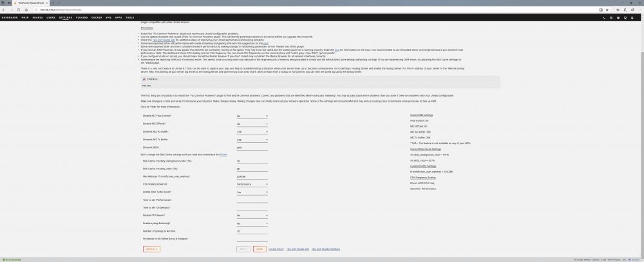Screen dimensions: 644x262
Task: Open a new browser tab with plus icon
Action: pos(53,3)
